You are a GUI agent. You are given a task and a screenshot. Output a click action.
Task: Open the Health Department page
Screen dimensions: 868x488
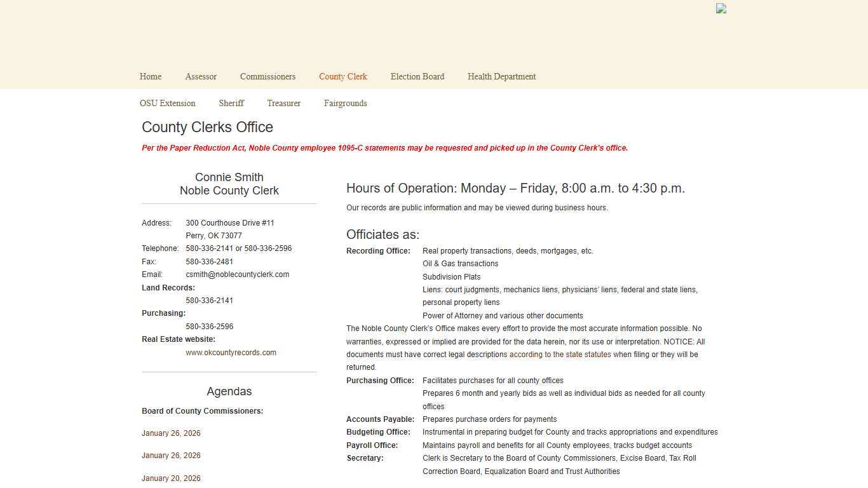pos(501,76)
